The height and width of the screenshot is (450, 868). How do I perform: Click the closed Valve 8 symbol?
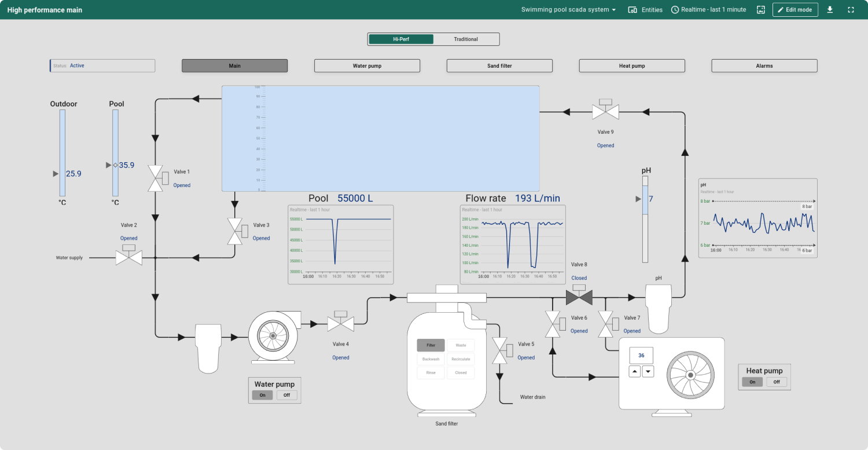point(579,296)
